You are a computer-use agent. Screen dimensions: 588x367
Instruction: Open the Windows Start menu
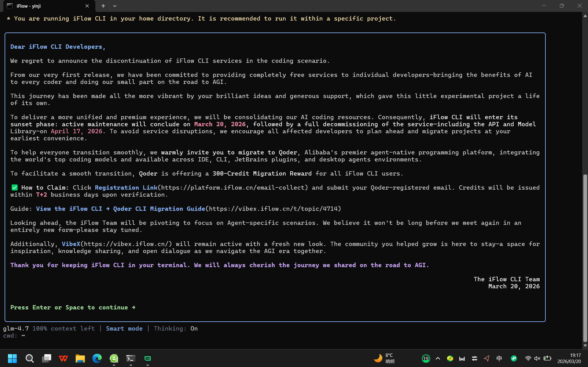(x=13, y=358)
